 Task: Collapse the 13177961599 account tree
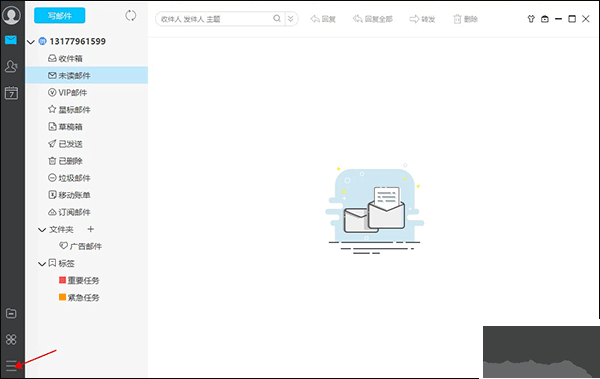(31, 42)
